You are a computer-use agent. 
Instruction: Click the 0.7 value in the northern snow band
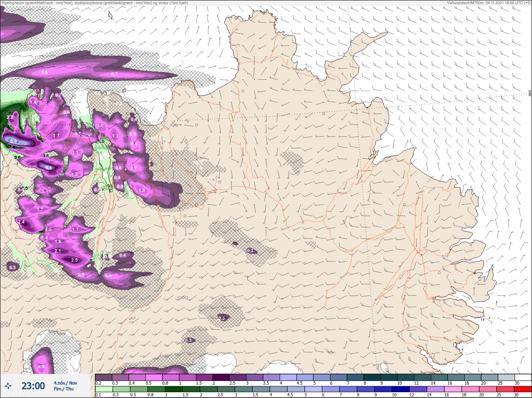pyautogui.click(x=114, y=74)
